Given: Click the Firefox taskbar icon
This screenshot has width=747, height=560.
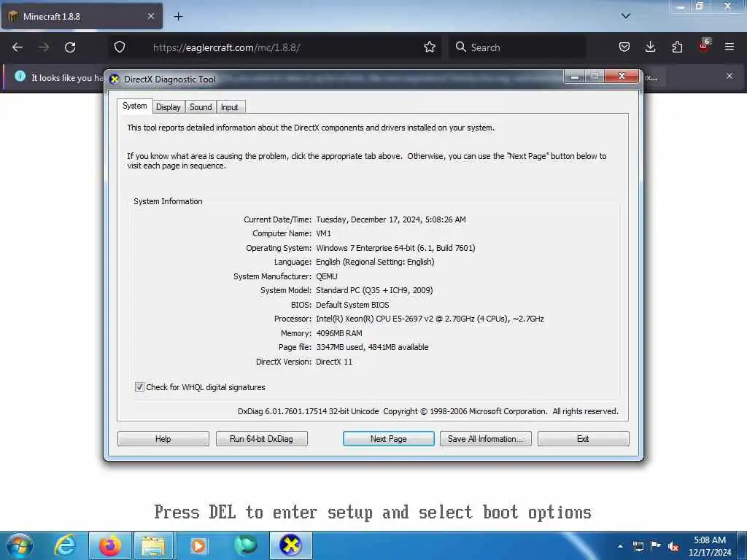Looking at the screenshot, I should (110, 545).
